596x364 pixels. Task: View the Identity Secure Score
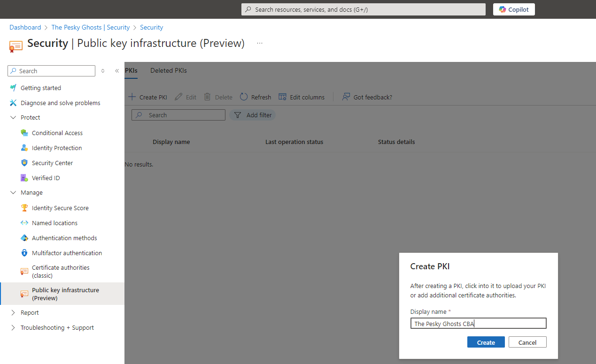[60, 208]
